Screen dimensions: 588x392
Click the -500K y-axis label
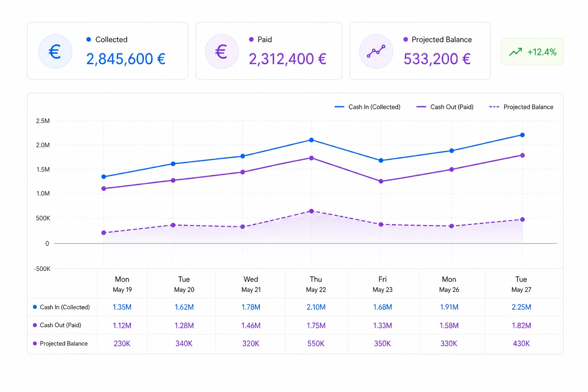[x=42, y=269]
